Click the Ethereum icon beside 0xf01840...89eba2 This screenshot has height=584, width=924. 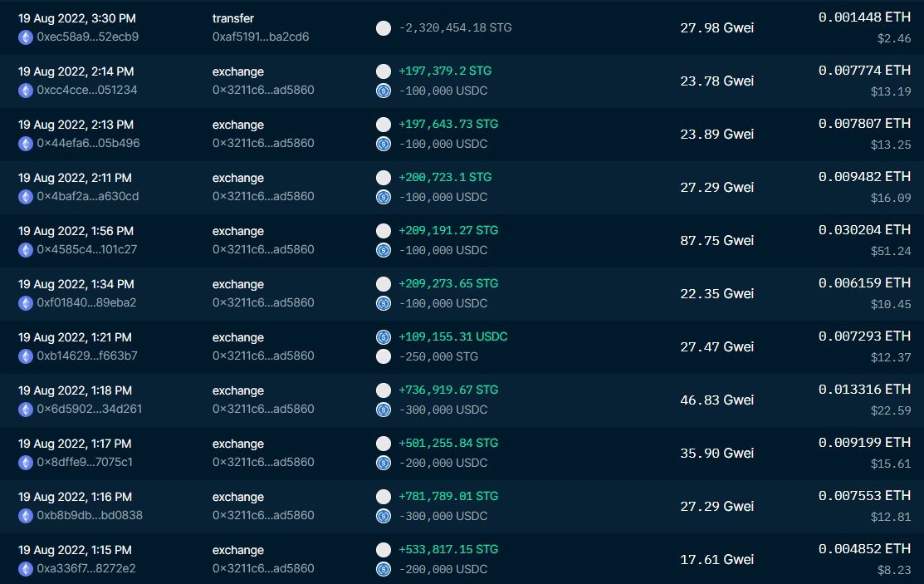(25, 303)
